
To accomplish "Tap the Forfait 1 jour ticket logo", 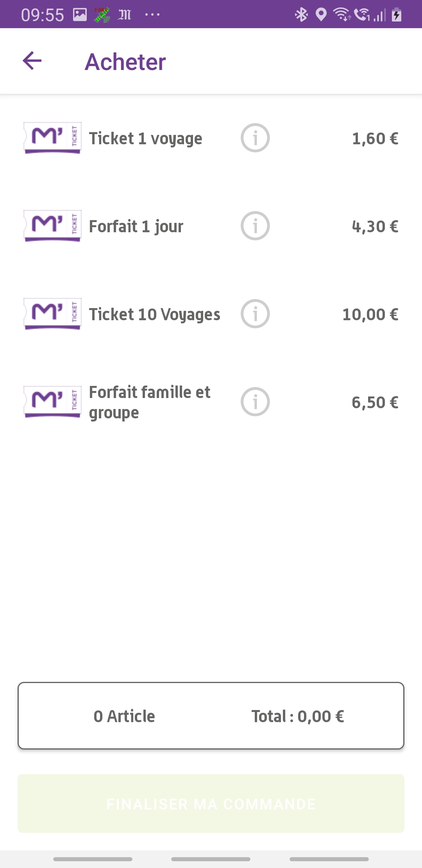I will 52,226.
